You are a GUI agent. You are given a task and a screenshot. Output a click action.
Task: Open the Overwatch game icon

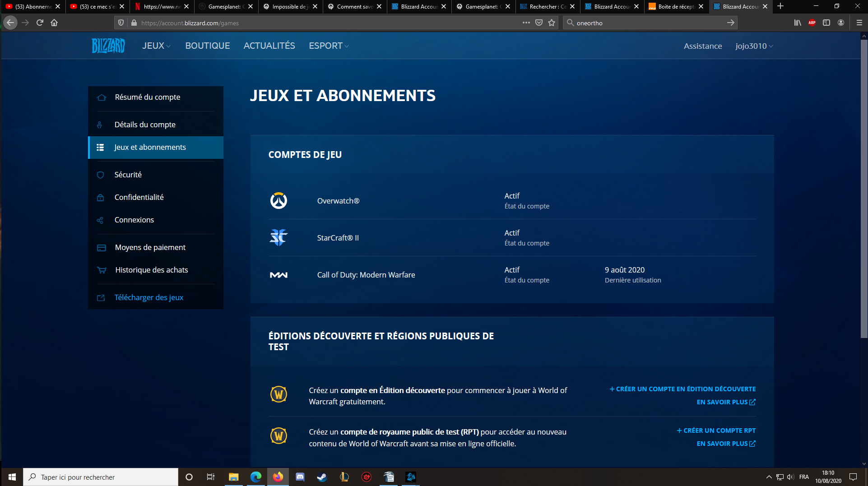279,201
